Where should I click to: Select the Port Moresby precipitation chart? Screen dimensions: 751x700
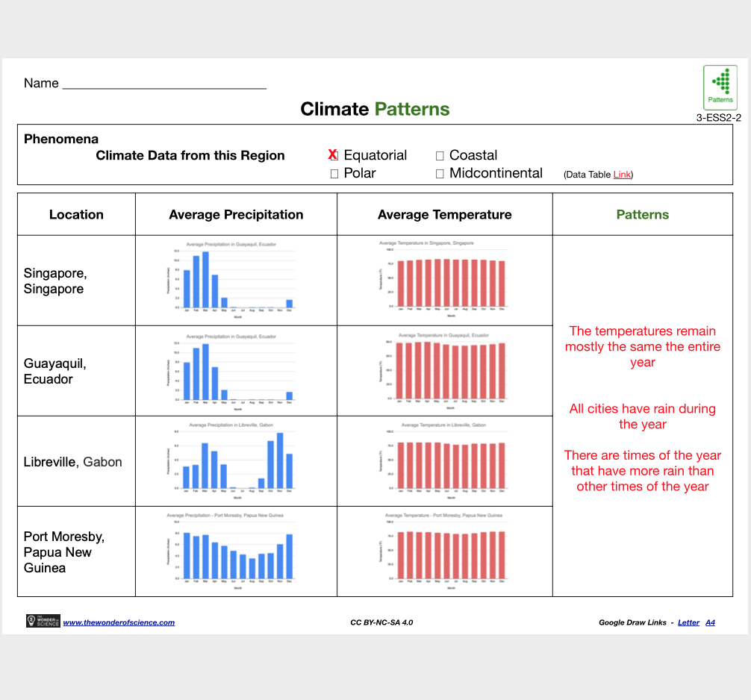[x=231, y=551]
